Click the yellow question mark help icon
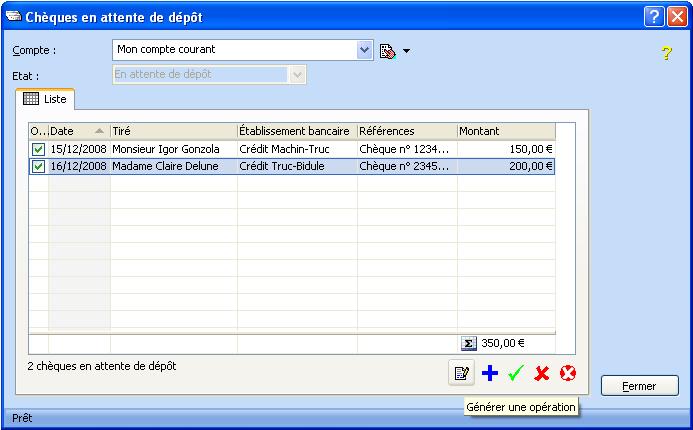693x430 pixels. (667, 53)
